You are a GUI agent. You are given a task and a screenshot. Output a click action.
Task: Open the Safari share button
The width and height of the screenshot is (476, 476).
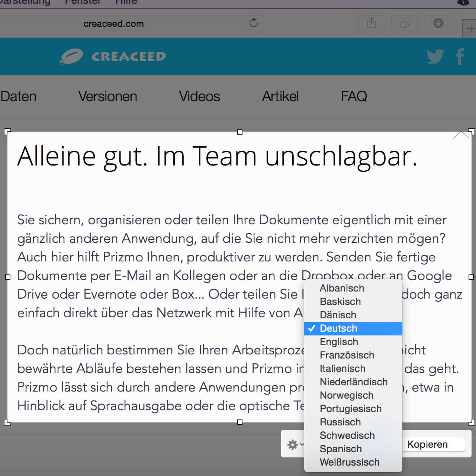pyautogui.click(x=371, y=23)
